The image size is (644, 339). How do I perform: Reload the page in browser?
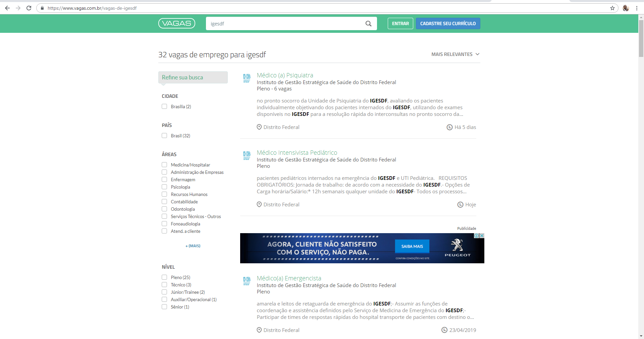click(29, 8)
